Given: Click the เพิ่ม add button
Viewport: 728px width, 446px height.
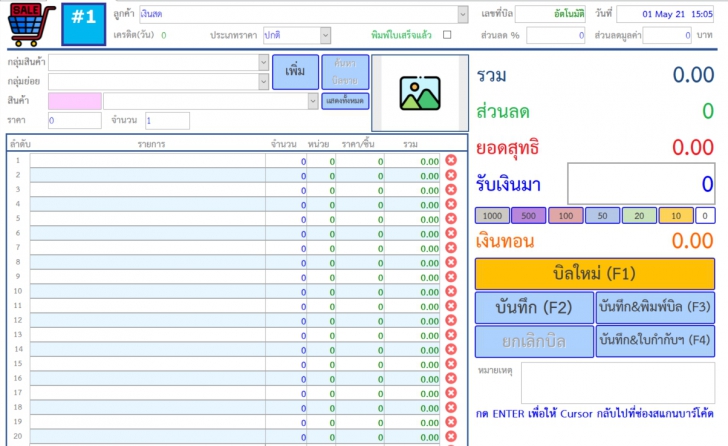Looking at the screenshot, I should point(295,72).
